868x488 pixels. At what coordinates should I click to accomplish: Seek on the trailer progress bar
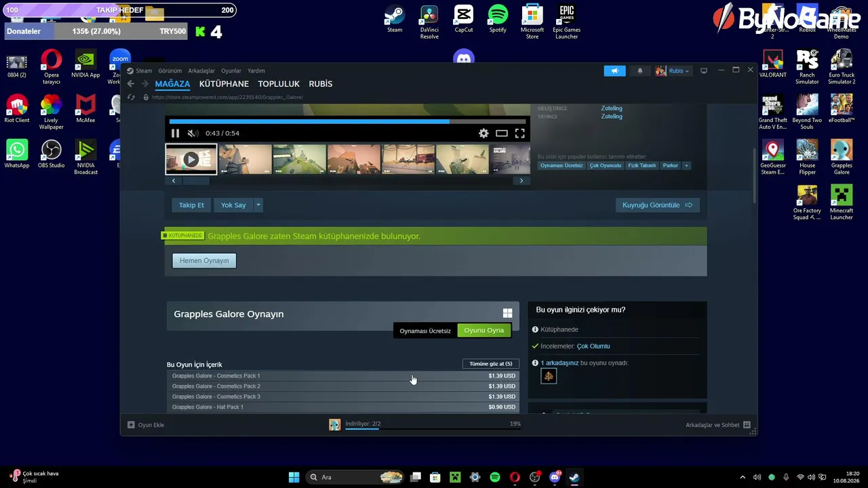click(x=347, y=121)
